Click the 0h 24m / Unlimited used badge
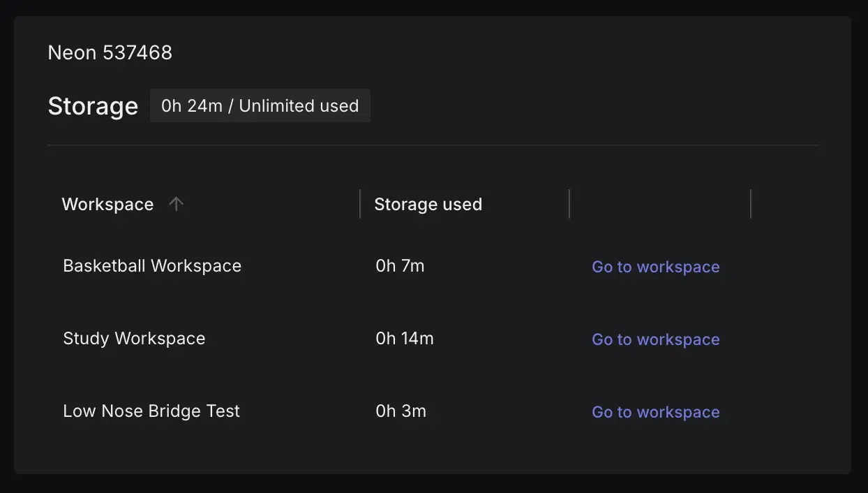 tap(260, 105)
